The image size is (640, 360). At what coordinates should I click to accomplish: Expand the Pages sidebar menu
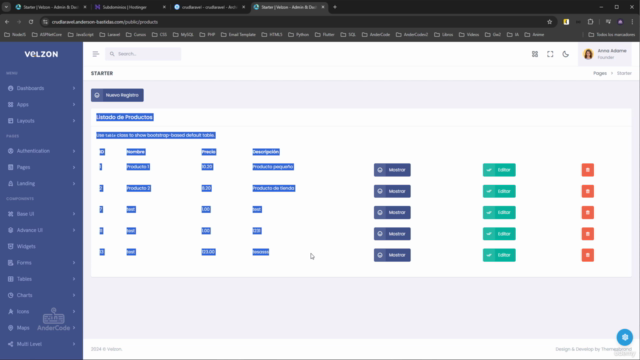pos(41,167)
